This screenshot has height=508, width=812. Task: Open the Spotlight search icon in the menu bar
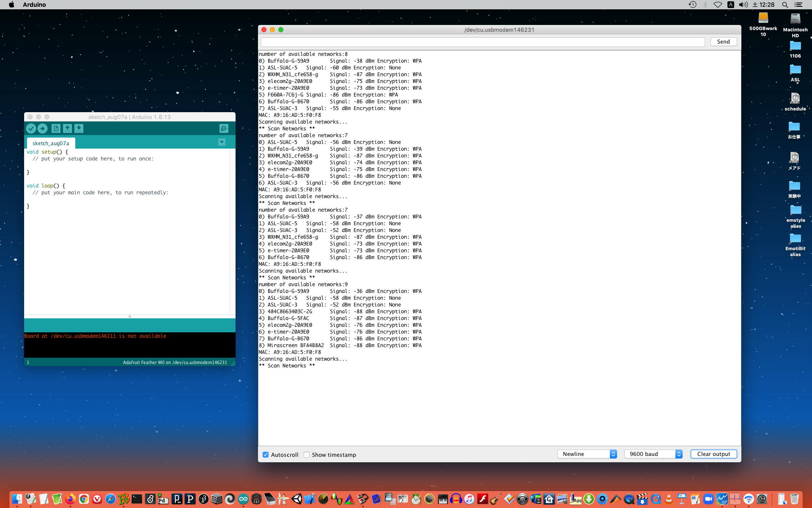point(785,5)
